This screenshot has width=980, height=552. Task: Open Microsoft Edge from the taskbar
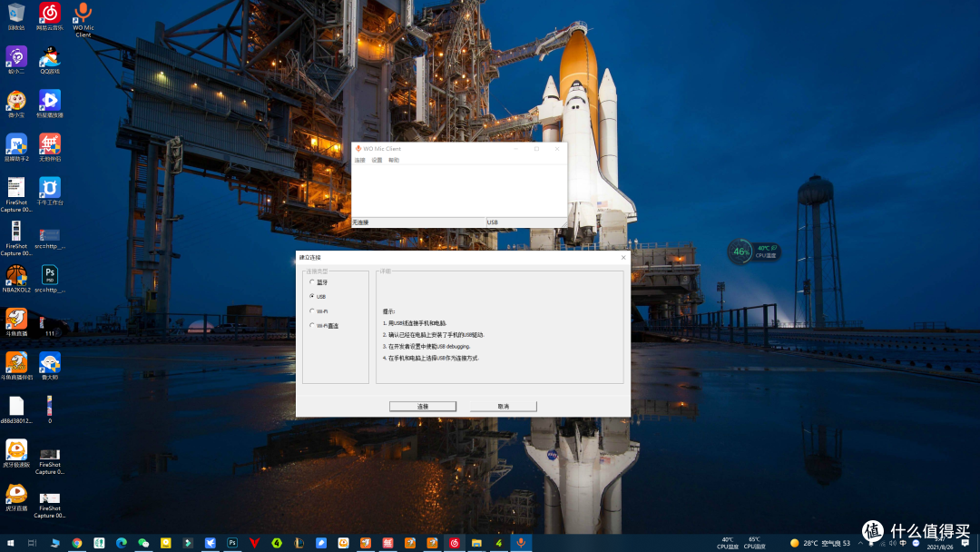[122, 543]
